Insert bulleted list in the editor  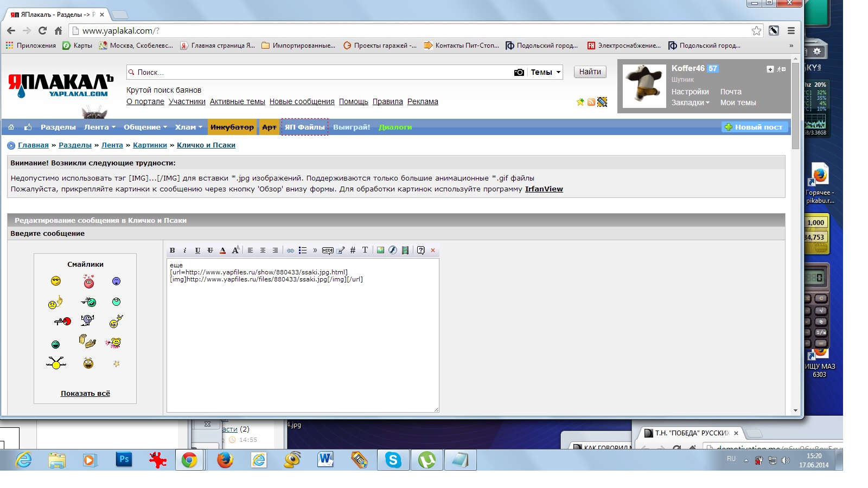click(303, 251)
